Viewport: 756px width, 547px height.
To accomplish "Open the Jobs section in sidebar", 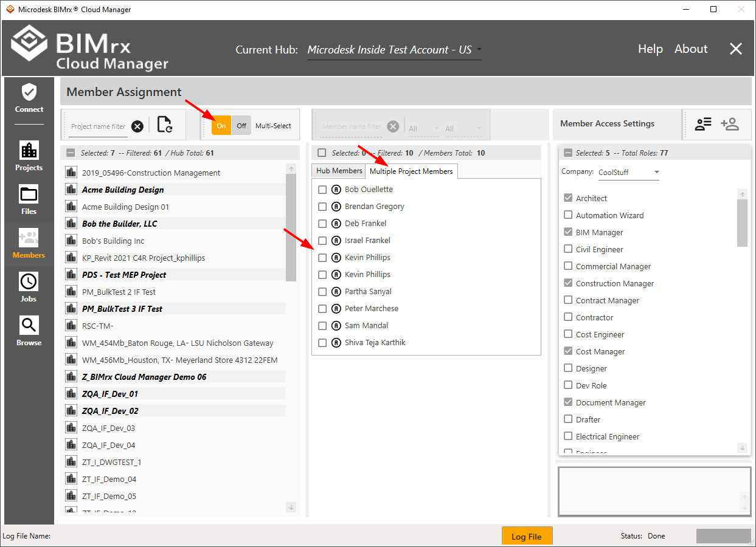I will click(29, 287).
